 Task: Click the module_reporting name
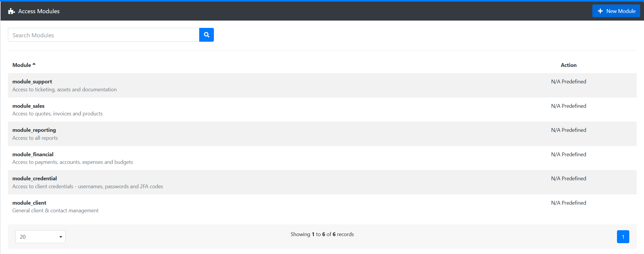[x=34, y=130]
